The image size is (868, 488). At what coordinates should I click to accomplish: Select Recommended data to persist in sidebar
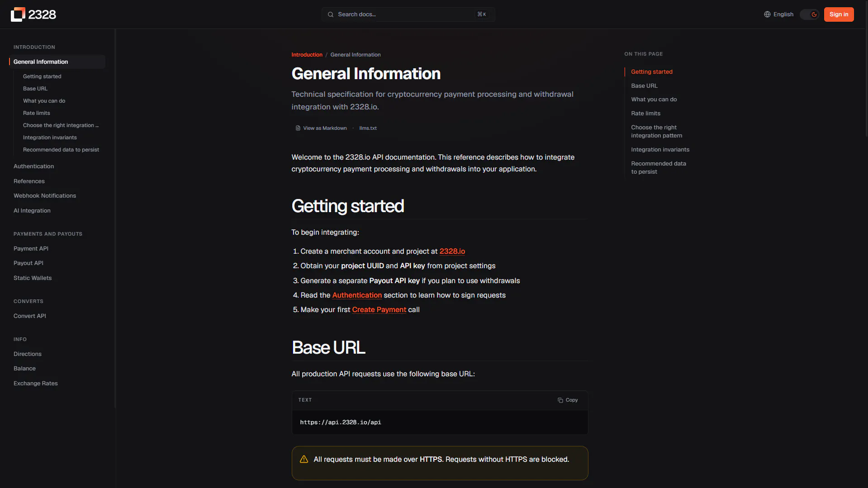pyautogui.click(x=61, y=150)
